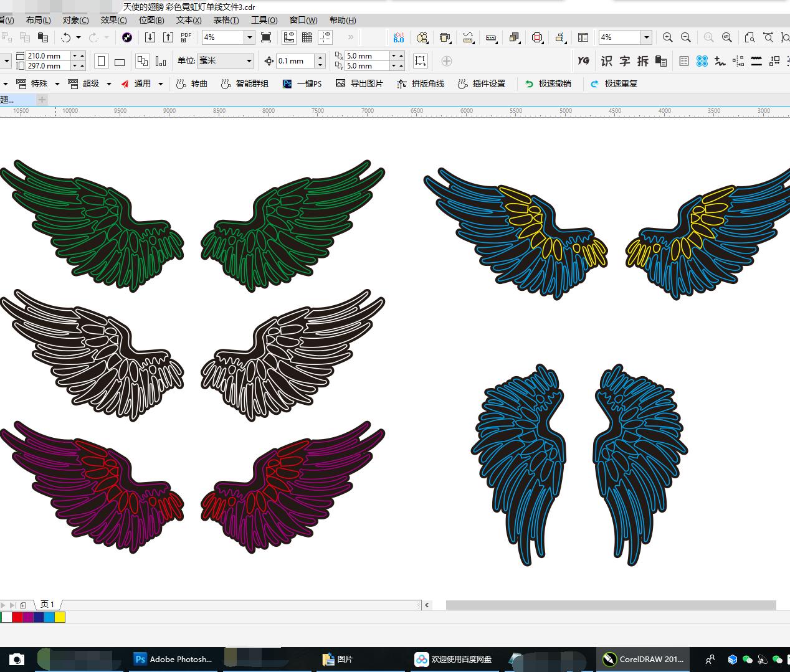Pick the yellow swatch in document palette
The width and height of the screenshot is (790, 672).
[60, 617]
